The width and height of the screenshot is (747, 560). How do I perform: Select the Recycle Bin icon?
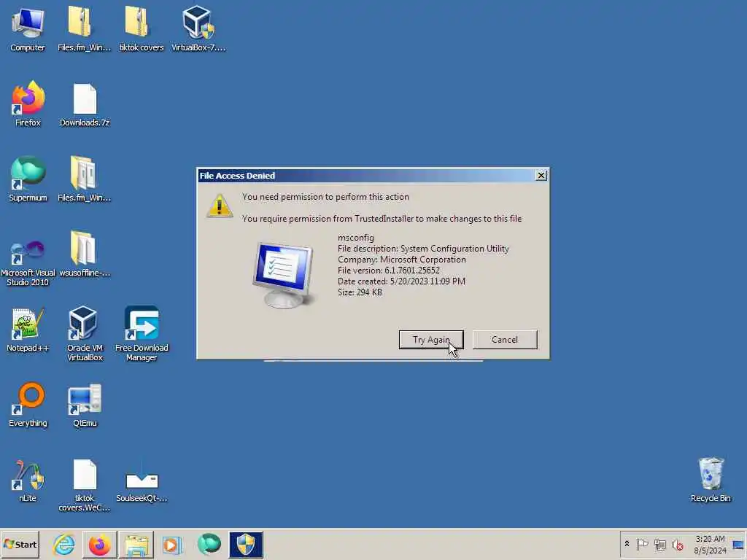click(x=711, y=479)
